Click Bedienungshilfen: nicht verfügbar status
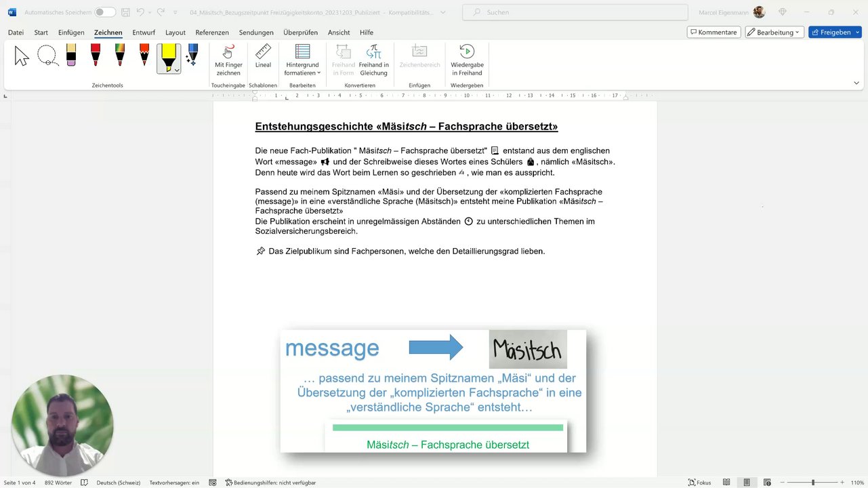 click(270, 483)
